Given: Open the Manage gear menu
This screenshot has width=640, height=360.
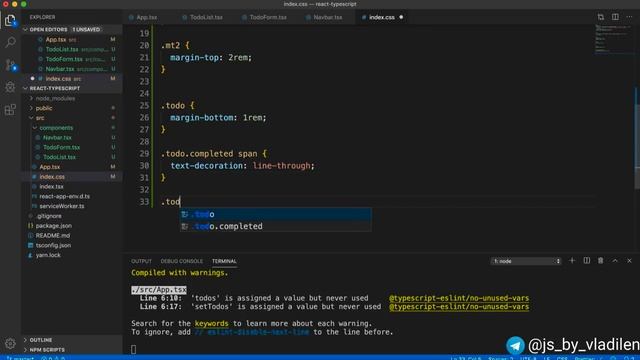Looking at the screenshot, I should pos(10,343).
